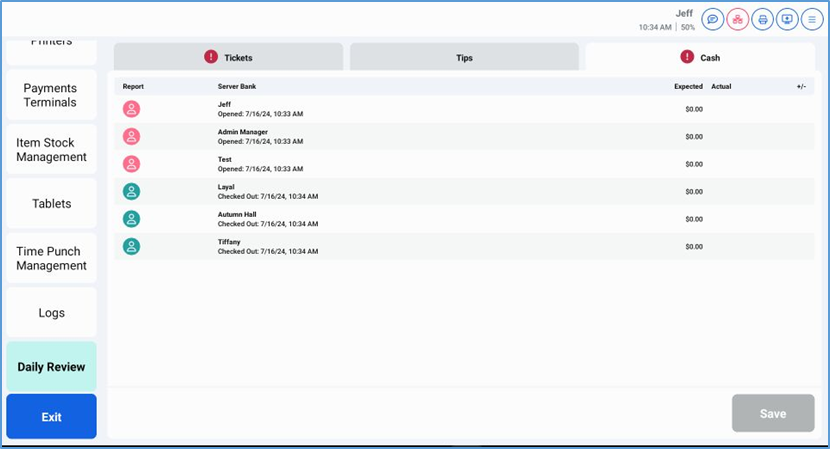Click Jeff's pink report icon

(x=132, y=109)
